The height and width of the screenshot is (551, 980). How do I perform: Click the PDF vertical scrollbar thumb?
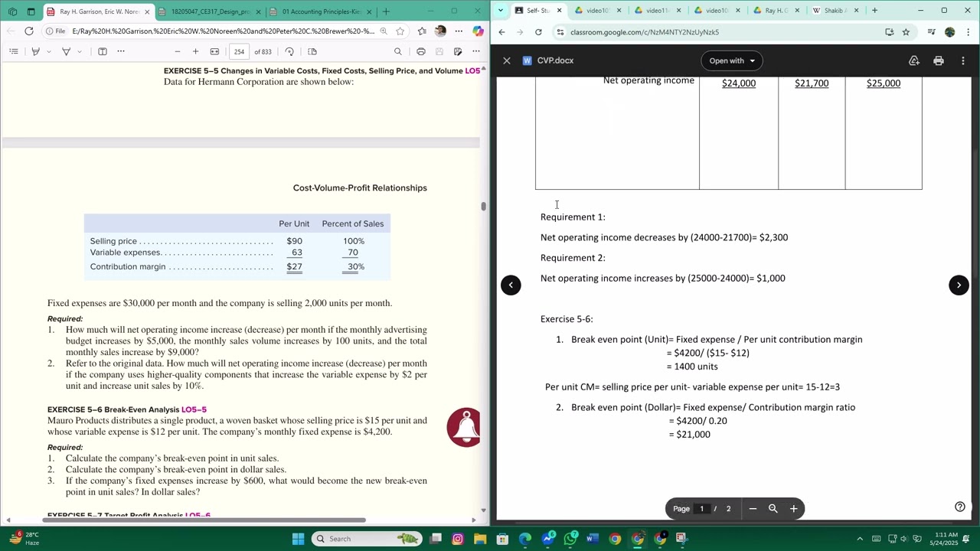pos(483,206)
